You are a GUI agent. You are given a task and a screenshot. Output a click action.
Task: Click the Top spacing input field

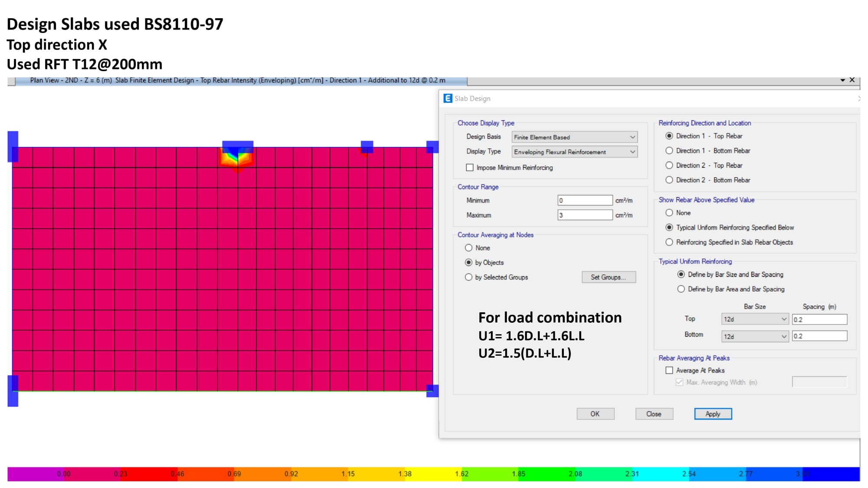click(x=819, y=320)
